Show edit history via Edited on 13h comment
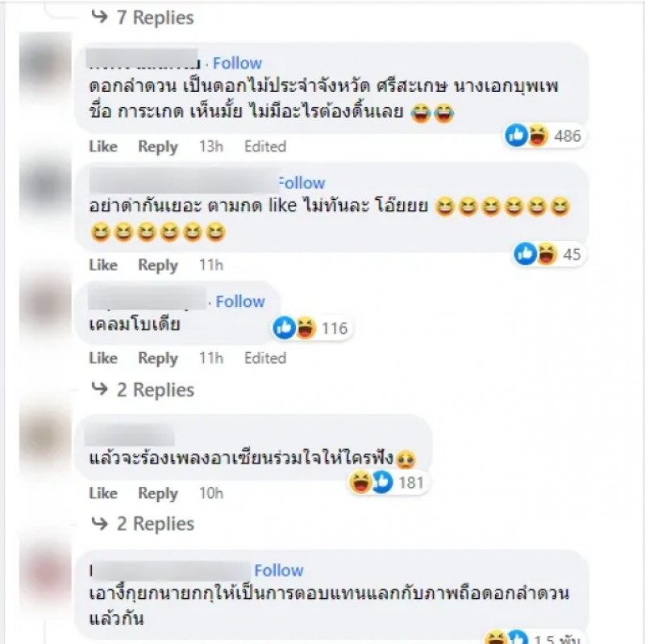This screenshot has width=645, height=644. (265, 147)
